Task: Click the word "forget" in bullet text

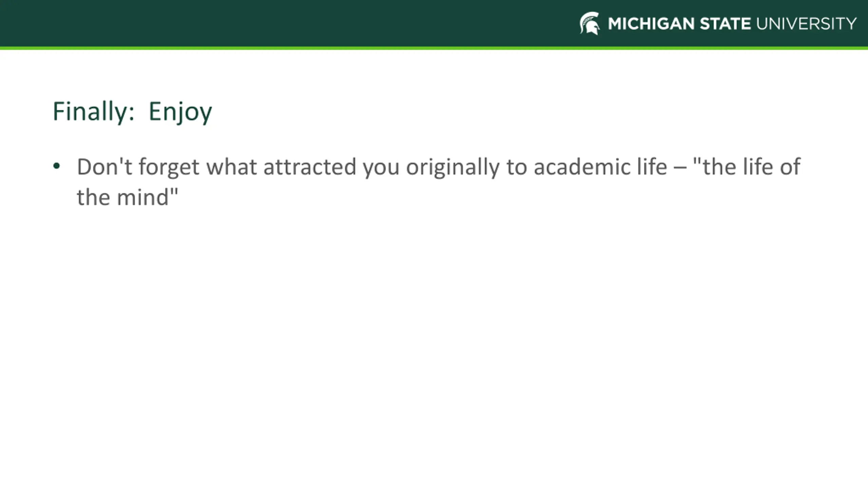Action: (169, 167)
